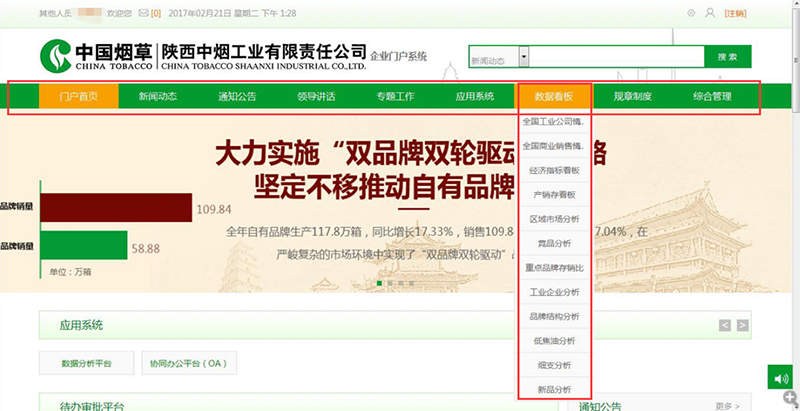
Task: Click the date text 2017年02月21日
Action: [x=199, y=14]
